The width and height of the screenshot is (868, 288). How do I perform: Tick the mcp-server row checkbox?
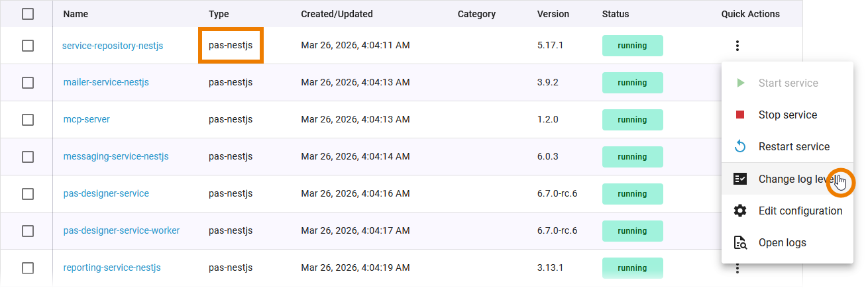click(28, 120)
